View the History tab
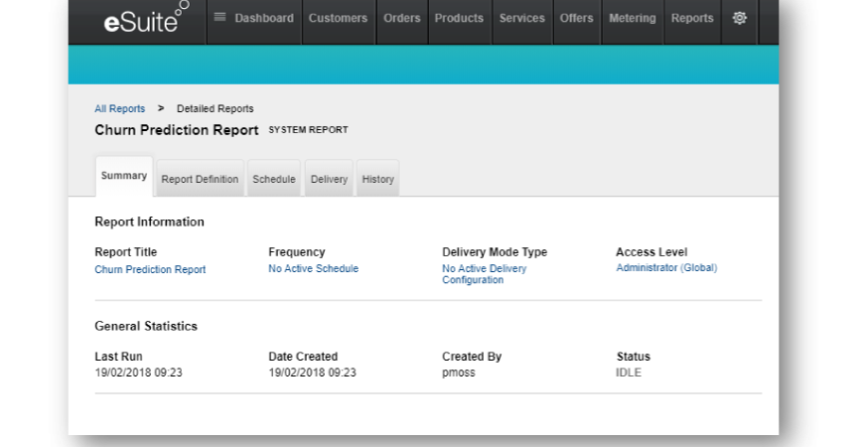The height and width of the screenshot is (447, 868). (377, 180)
